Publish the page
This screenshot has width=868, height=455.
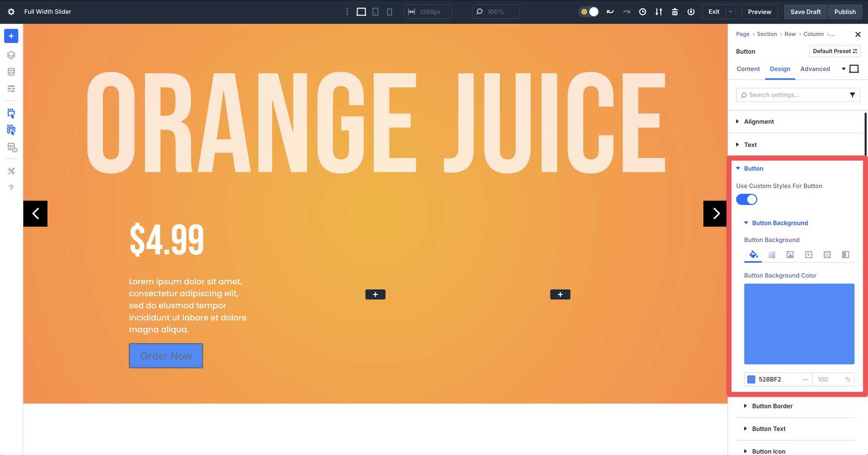(845, 12)
